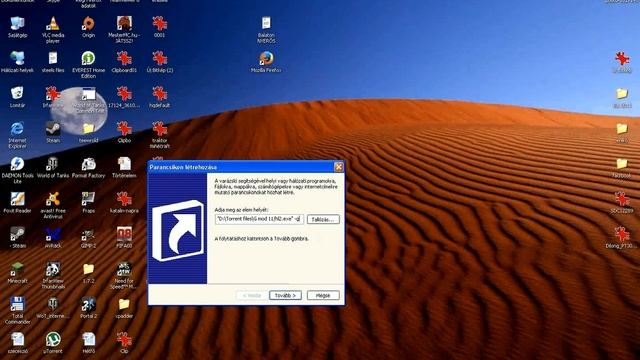Screen dimensions: 640x360
Task: Launch the World of Tanks desktop shortcut
Action: tap(53, 164)
